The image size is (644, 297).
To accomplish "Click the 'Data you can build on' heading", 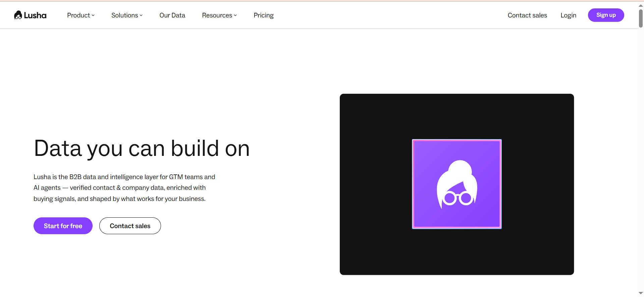I will coord(142,148).
